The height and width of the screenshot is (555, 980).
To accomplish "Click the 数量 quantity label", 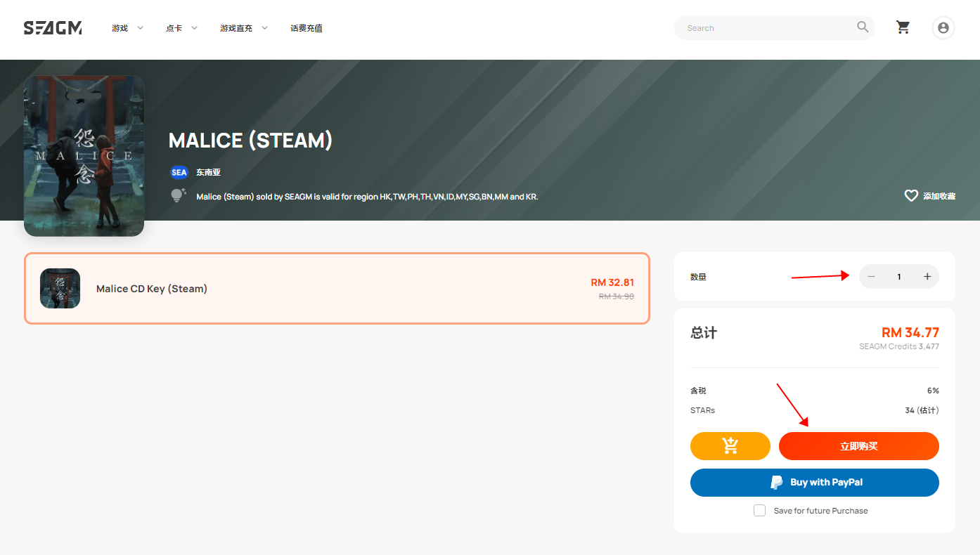I will [x=698, y=277].
